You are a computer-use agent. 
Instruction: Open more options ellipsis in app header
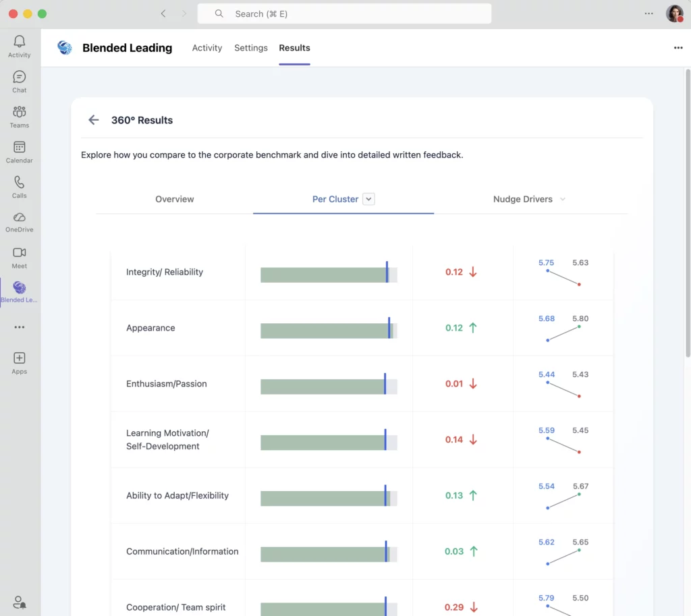coord(678,48)
